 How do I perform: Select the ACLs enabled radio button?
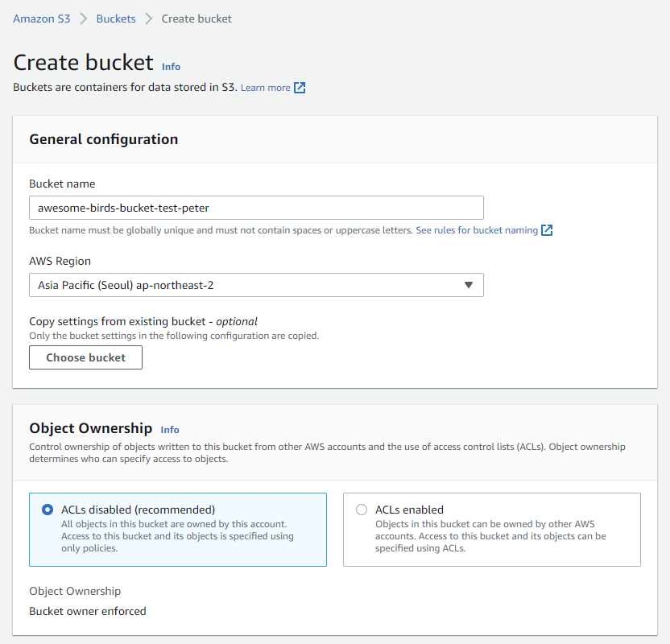pyautogui.click(x=362, y=510)
